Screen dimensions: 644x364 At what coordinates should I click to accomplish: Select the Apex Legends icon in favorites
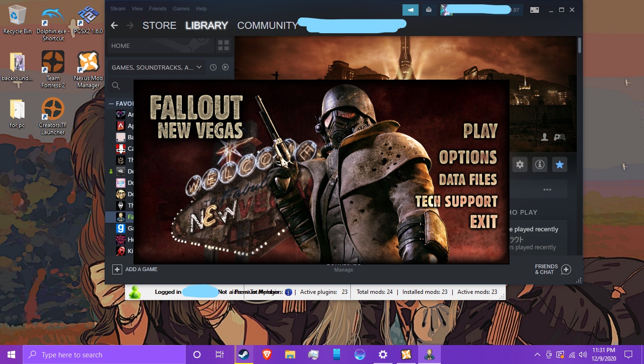(x=121, y=126)
